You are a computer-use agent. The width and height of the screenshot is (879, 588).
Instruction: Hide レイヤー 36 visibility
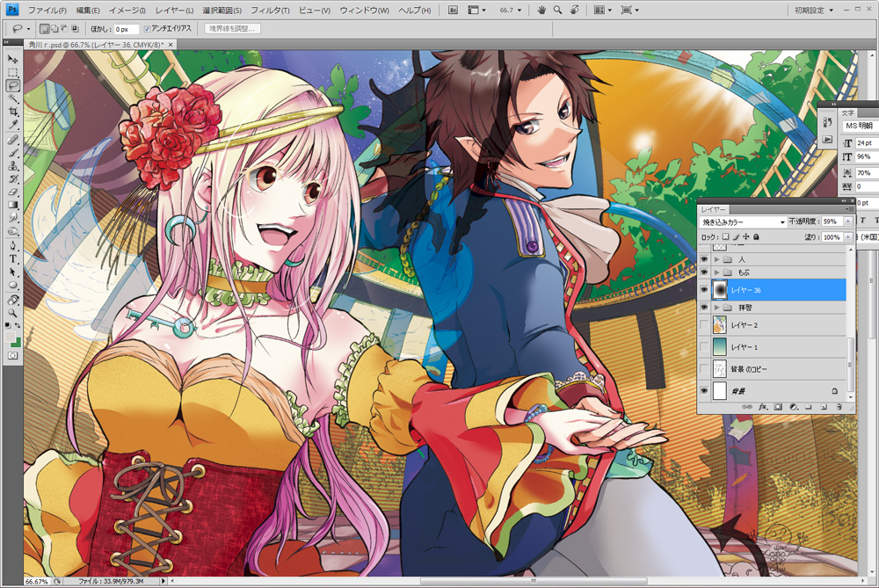pos(704,290)
